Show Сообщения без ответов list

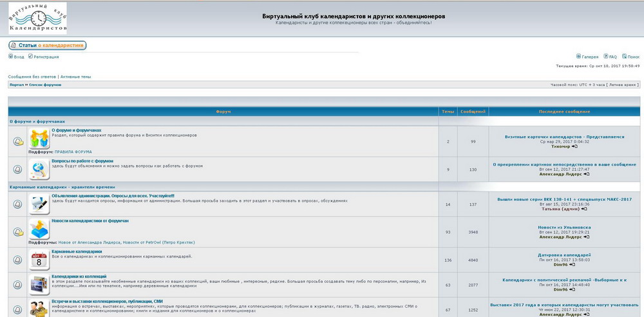point(32,77)
